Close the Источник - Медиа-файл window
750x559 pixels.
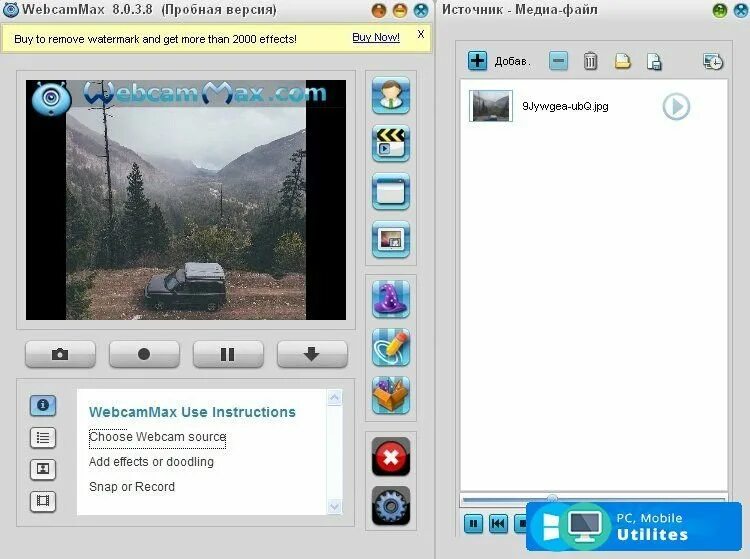741,10
